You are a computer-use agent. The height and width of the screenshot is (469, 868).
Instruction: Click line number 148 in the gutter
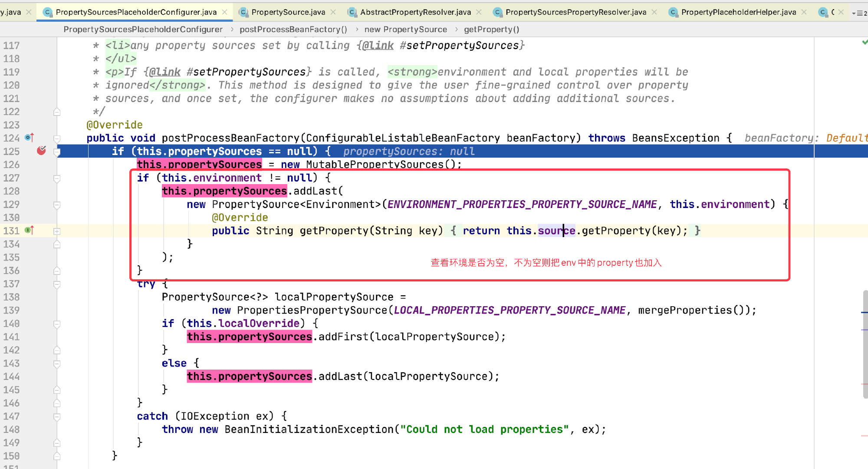pyautogui.click(x=12, y=429)
